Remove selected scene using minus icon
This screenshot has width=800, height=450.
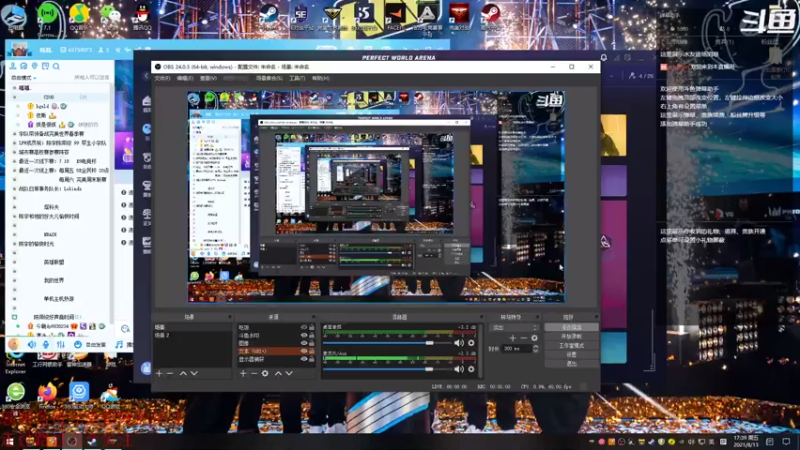point(170,373)
